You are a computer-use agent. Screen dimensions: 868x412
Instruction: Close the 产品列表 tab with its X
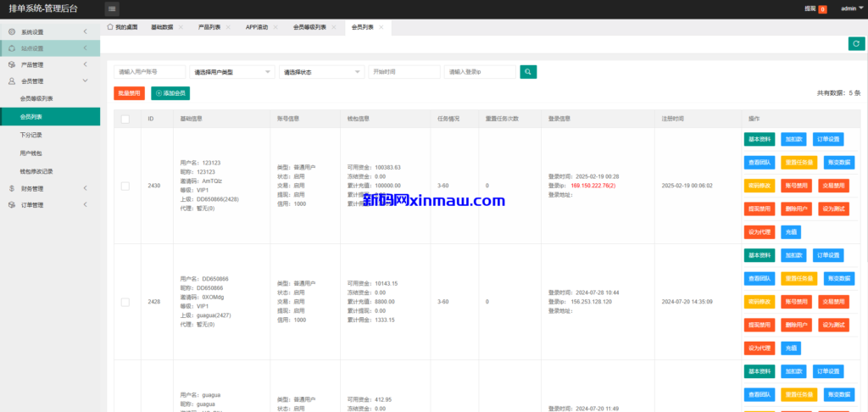pos(227,27)
